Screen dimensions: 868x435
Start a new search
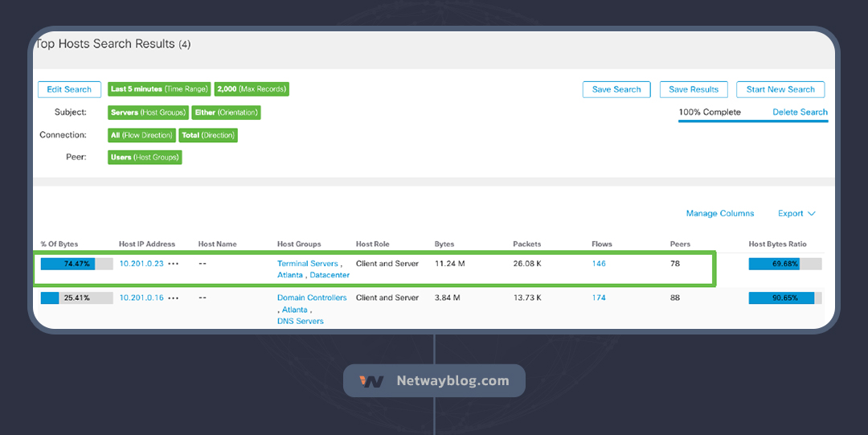pos(780,89)
